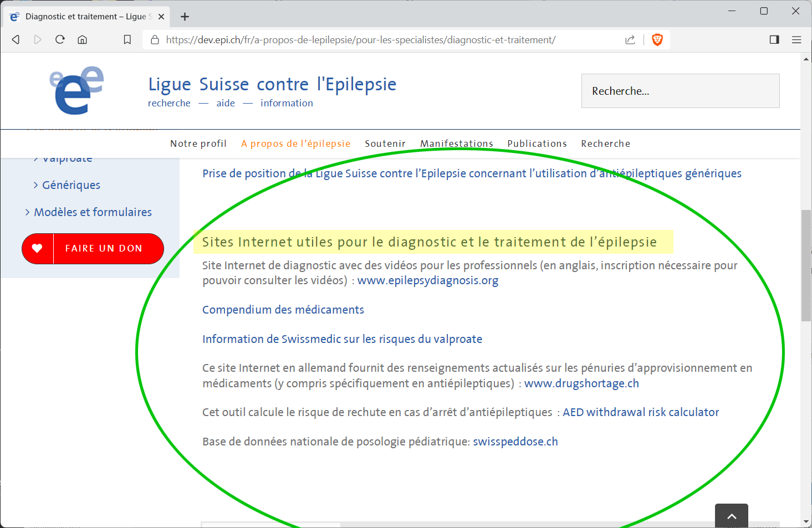The image size is (812, 528).
Task: Open Modèles et formulaires sidebar item
Action: (93, 212)
